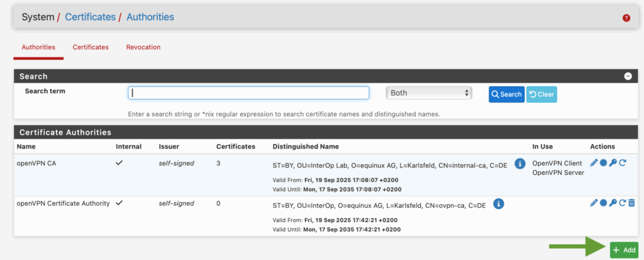Show info for the internal-ca distinguished name

tap(520, 164)
